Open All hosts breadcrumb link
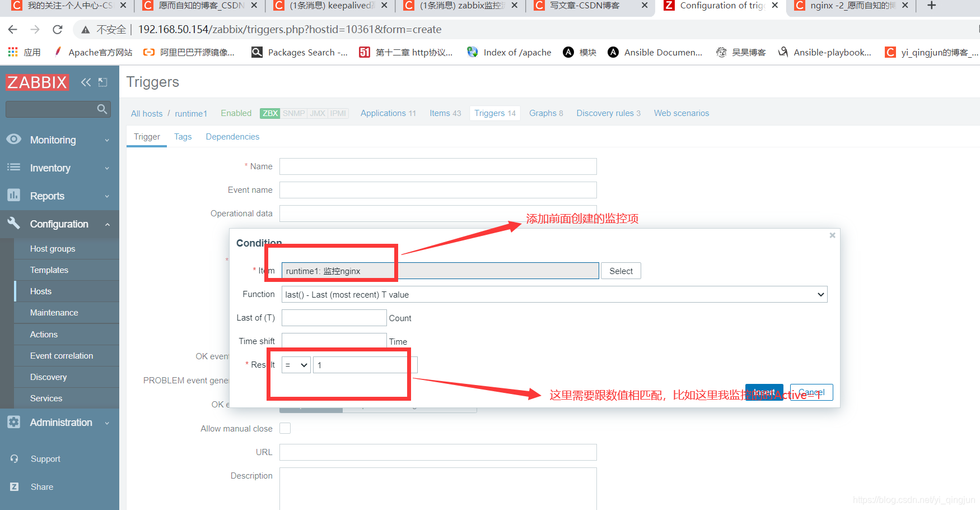Screen dimensions: 980x510 147,113
